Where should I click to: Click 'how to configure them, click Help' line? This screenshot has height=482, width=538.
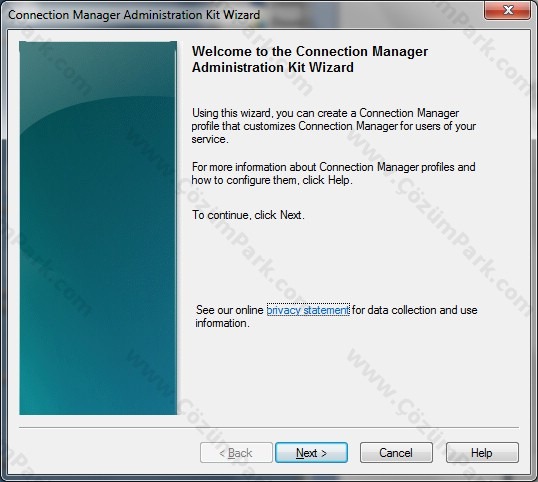coord(272,180)
